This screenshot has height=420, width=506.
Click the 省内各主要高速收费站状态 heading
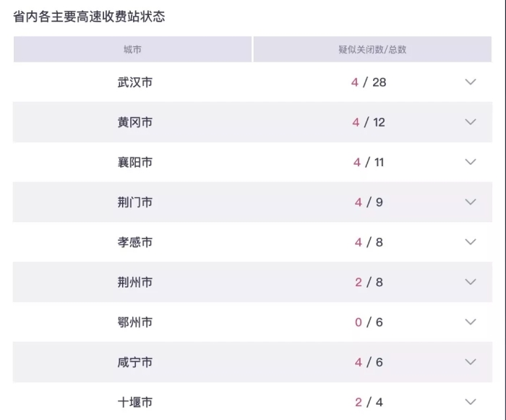(90, 16)
